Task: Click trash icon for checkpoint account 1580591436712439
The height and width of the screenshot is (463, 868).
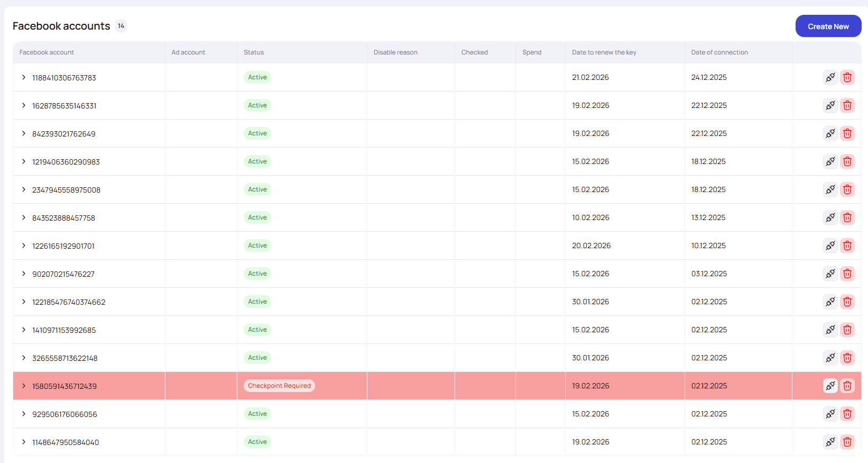Action: click(847, 386)
